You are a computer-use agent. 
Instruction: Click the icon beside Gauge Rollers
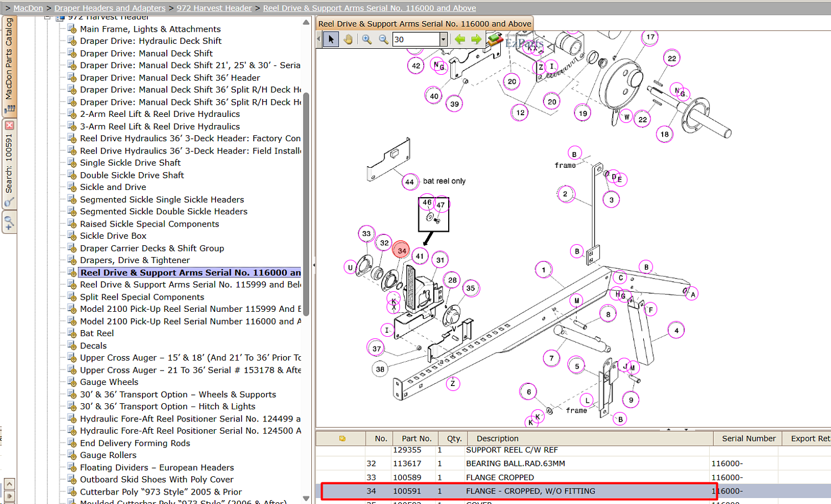[x=72, y=455]
